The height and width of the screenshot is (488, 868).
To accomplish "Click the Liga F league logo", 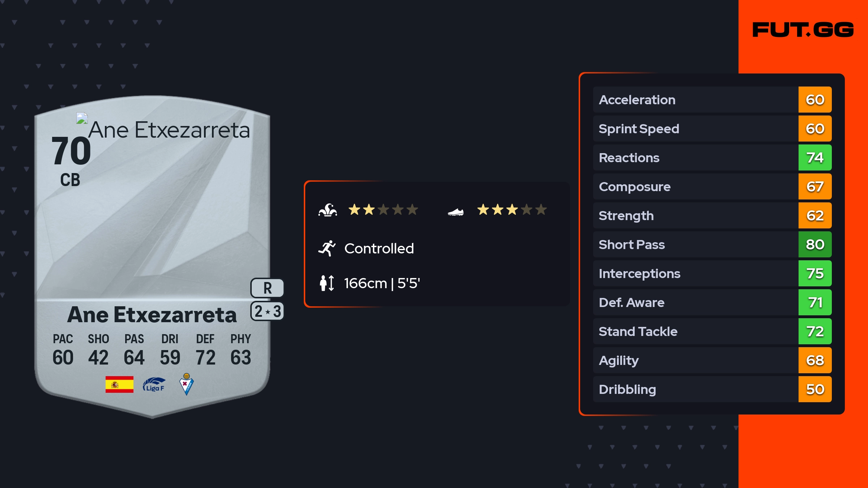I will pos(154,384).
